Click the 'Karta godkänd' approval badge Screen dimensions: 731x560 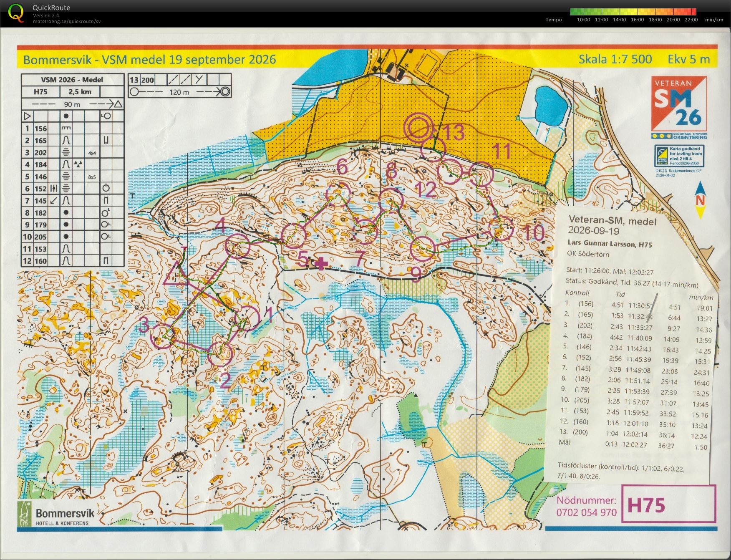[x=680, y=156]
